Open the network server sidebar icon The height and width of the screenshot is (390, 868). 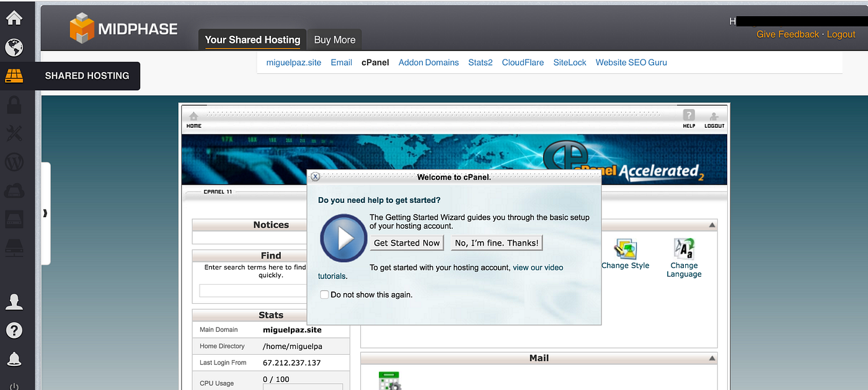[14, 247]
